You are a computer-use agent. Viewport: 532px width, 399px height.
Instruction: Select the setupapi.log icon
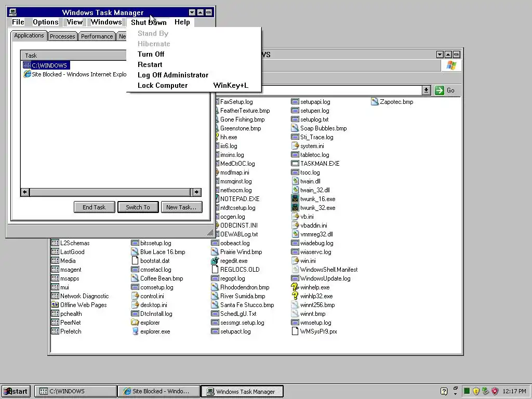tap(295, 102)
